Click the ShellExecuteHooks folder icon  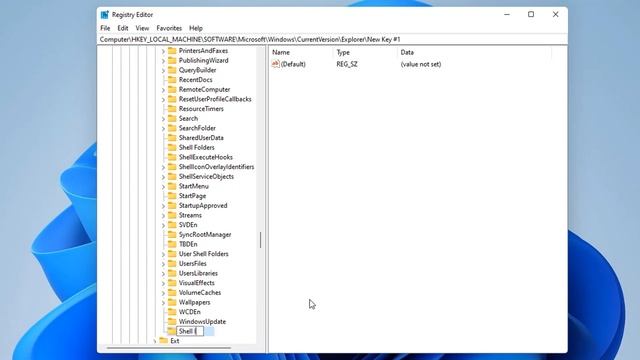pos(172,157)
